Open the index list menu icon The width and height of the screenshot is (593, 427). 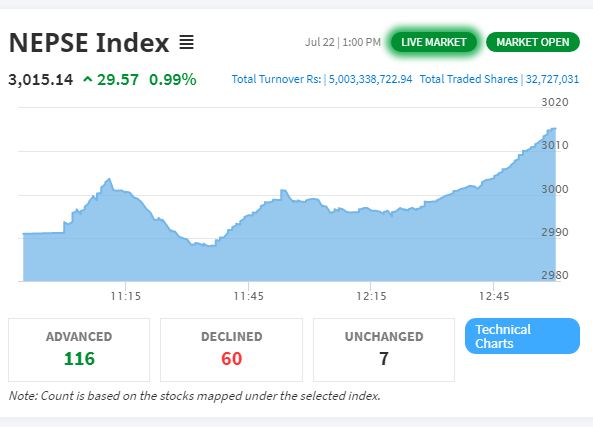(186, 42)
